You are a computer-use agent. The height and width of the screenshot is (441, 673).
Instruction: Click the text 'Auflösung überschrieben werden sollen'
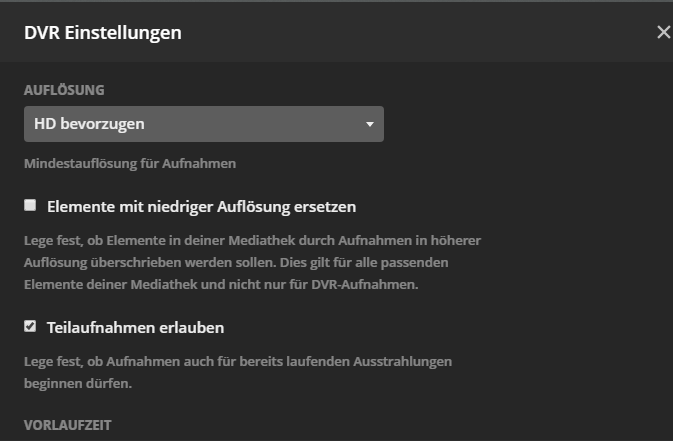click(x=150, y=262)
